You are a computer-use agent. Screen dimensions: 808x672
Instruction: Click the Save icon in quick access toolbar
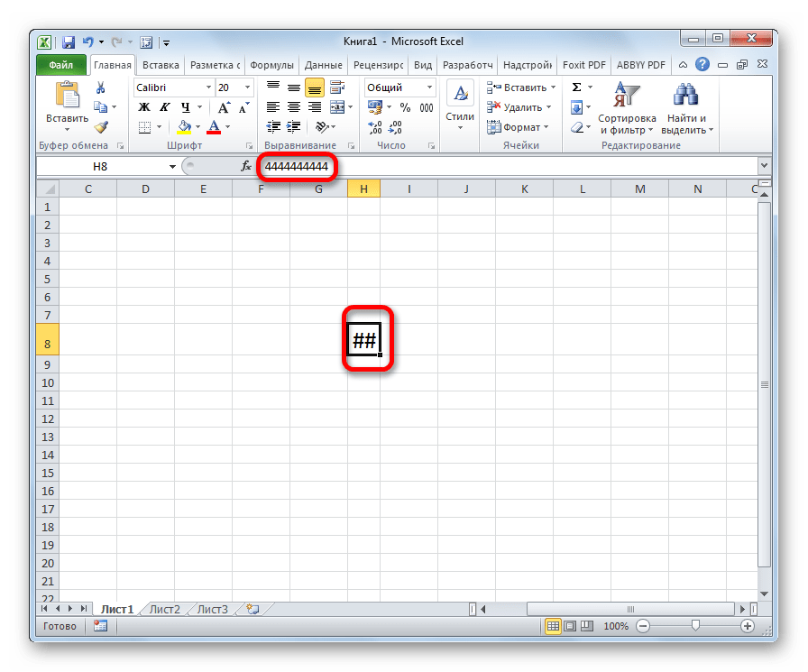pyautogui.click(x=68, y=42)
